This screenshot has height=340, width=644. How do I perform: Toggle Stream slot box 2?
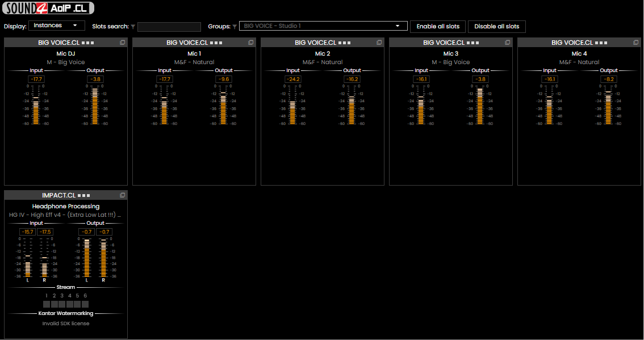coord(54,304)
